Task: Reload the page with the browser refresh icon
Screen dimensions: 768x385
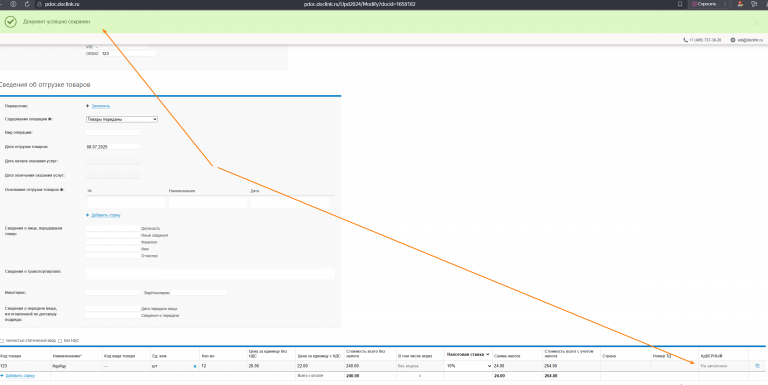Action: (26, 4)
